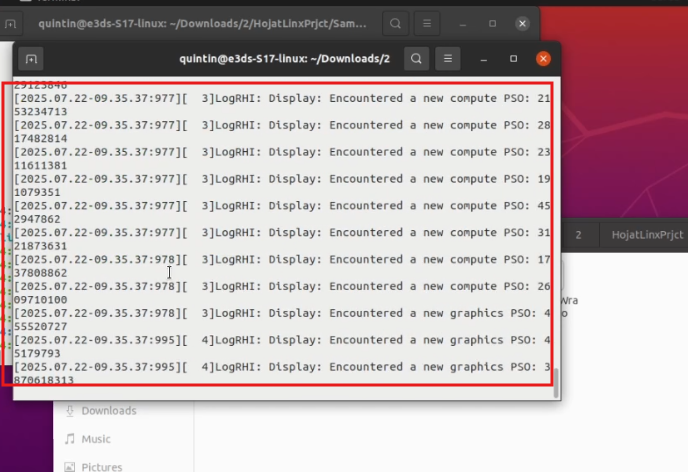Viewport: 688px width, 472px height.
Task: Select "2" folder in Files path bar
Action: point(579,235)
